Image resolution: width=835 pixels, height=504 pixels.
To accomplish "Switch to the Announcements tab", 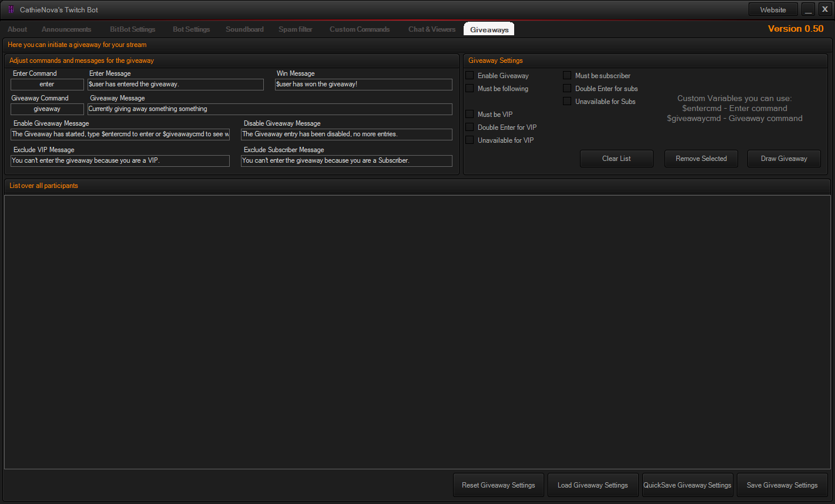I will 66,29.
